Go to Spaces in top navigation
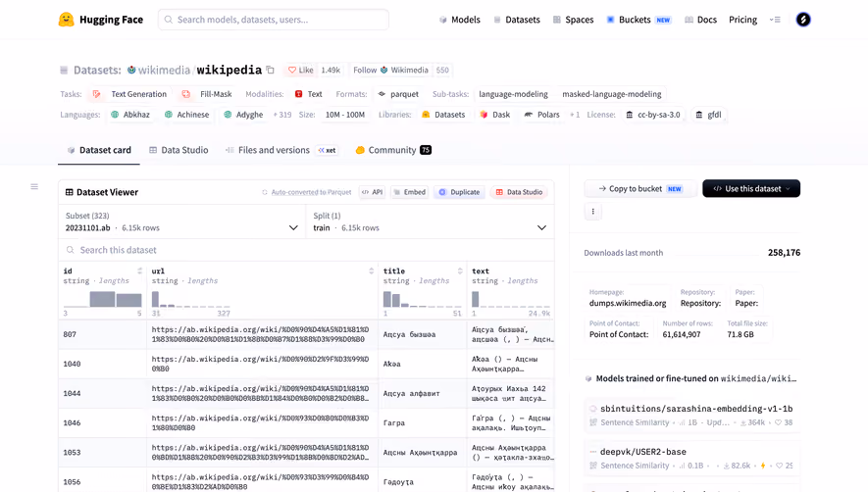Image resolution: width=868 pixels, height=492 pixels. pyautogui.click(x=573, y=20)
